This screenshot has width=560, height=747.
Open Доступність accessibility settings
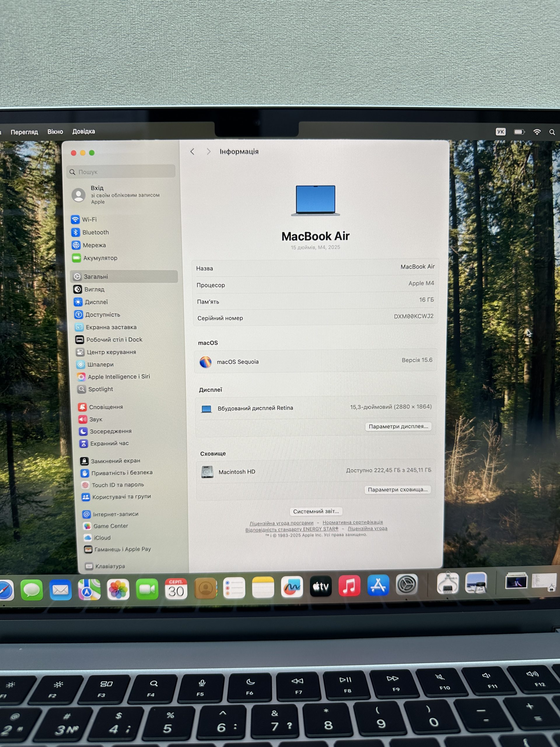(x=97, y=315)
